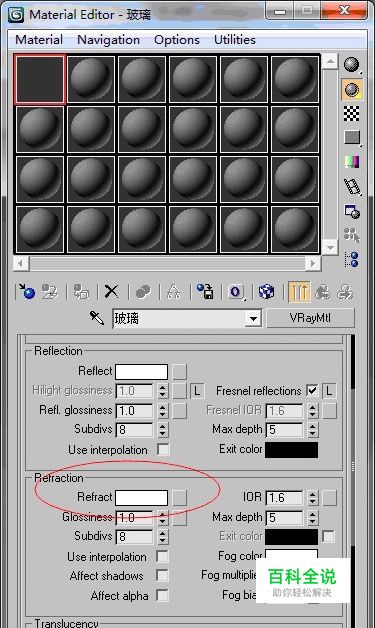
Task: Toggle the Fresnel reflections checkbox
Action: pos(312,390)
